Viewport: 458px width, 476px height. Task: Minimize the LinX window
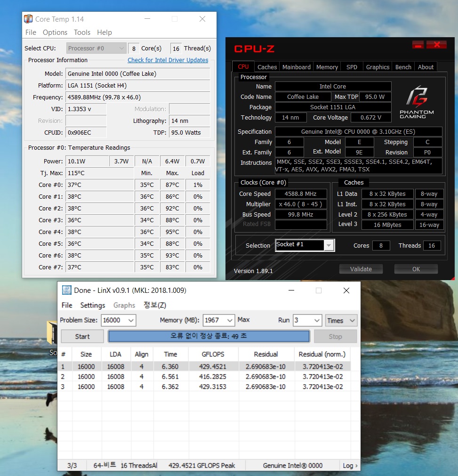(291, 290)
